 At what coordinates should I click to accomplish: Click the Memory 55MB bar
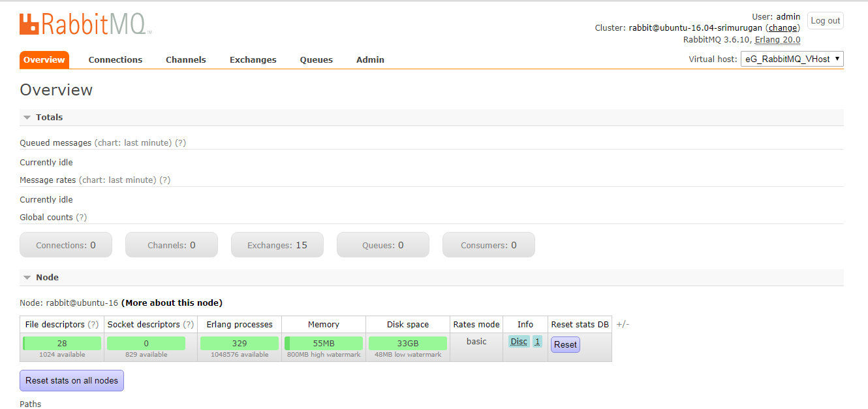click(x=324, y=343)
